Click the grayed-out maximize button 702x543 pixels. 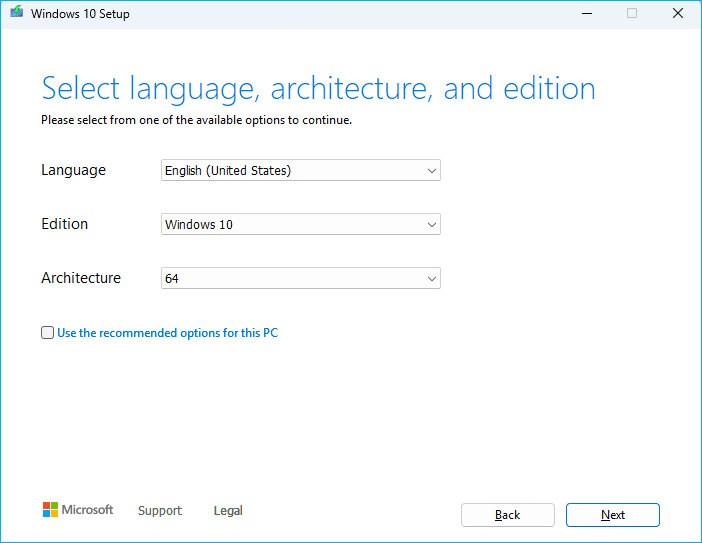[632, 14]
